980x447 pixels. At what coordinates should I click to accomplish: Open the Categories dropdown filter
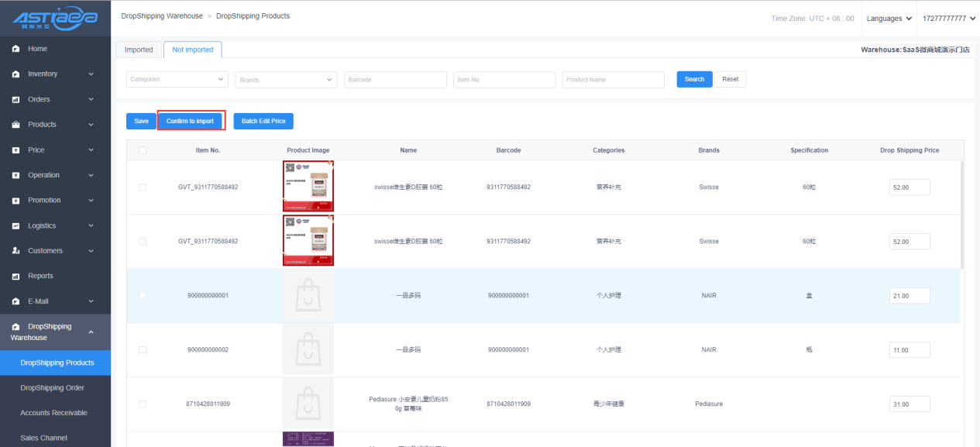click(177, 80)
